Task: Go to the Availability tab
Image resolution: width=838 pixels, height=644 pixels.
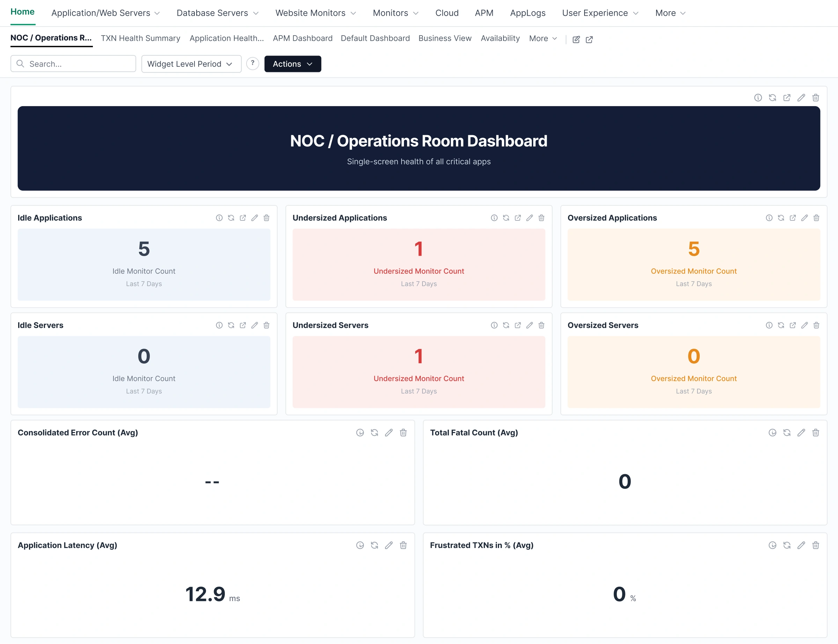Action: click(500, 38)
